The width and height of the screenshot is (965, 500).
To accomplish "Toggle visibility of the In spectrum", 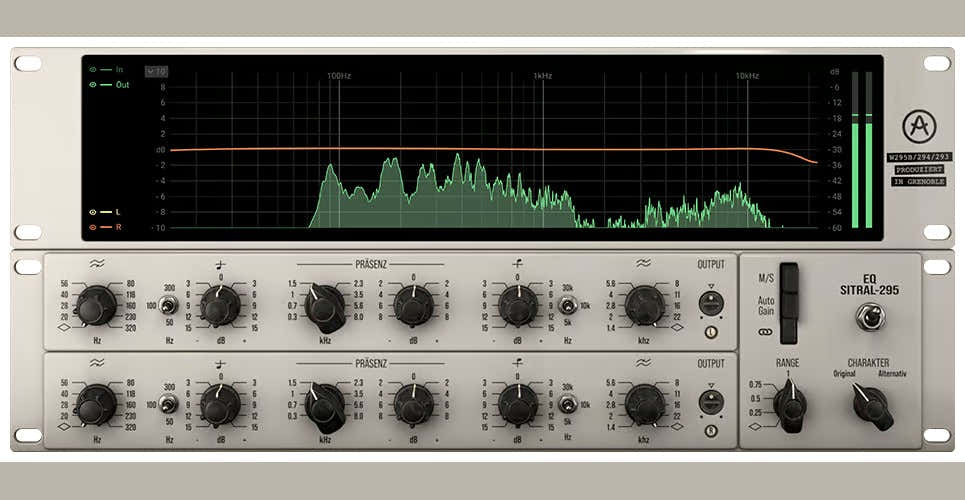I will pos(93,70).
